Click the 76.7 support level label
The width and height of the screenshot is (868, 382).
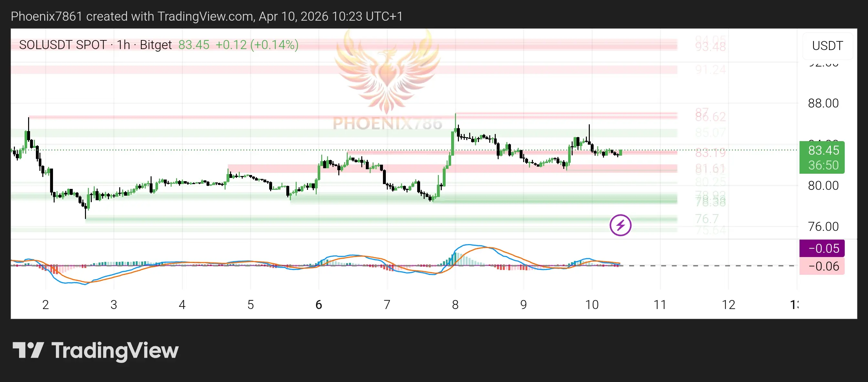pyautogui.click(x=707, y=219)
